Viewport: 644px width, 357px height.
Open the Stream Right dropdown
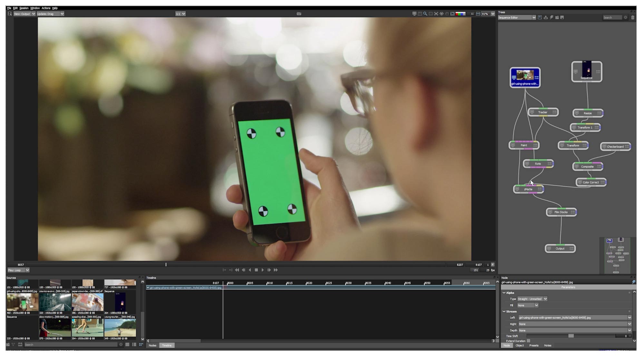coord(575,324)
